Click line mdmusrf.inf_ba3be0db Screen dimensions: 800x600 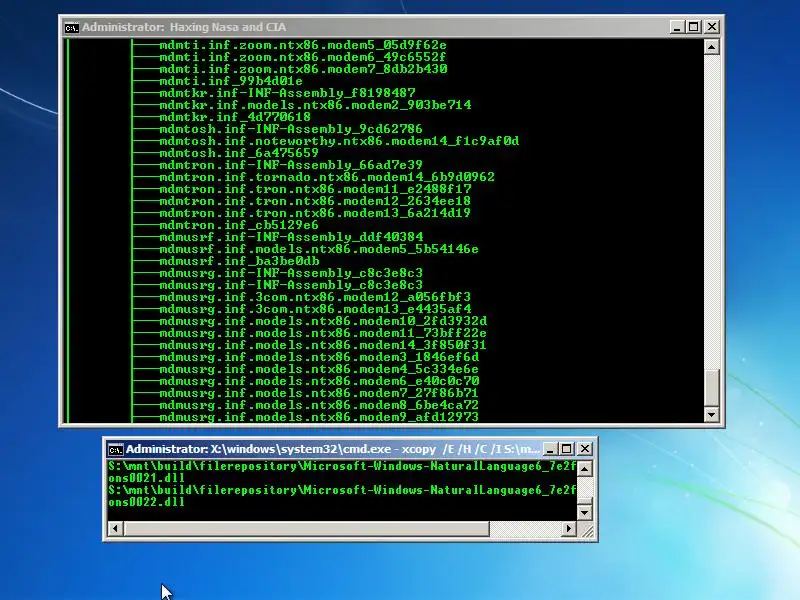point(239,261)
